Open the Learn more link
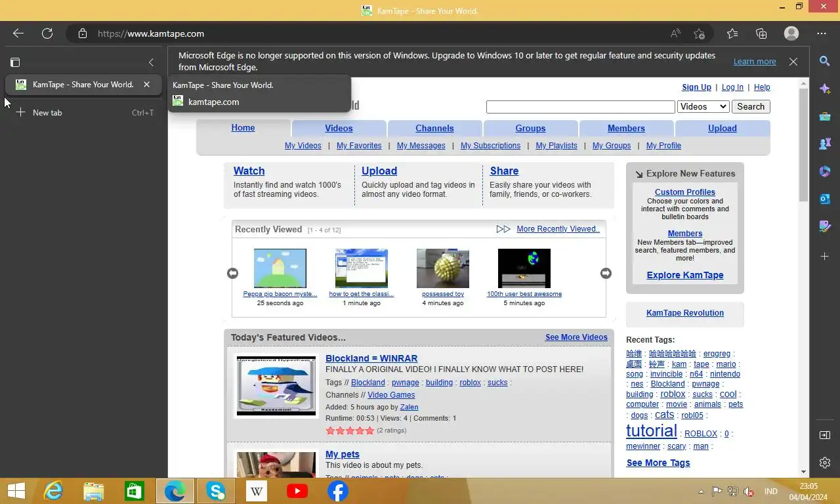This screenshot has height=504, width=840. pyautogui.click(x=755, y=62)
